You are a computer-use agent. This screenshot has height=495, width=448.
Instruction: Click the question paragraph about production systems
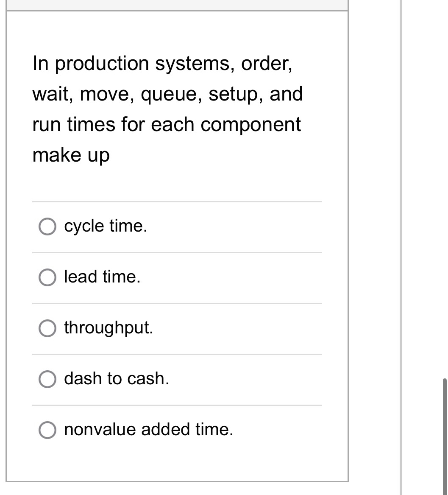[167, 109]
